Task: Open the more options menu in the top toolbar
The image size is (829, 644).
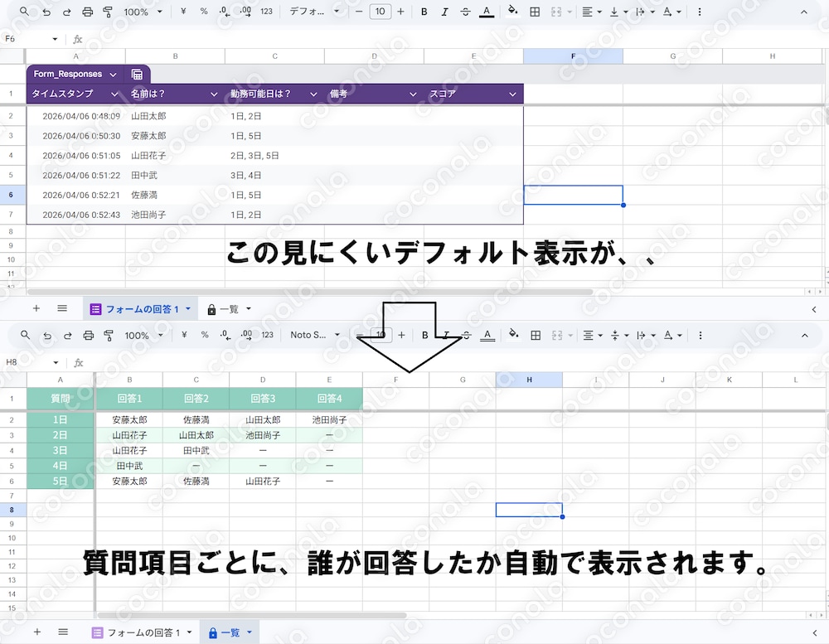Action: pos(700,12)
